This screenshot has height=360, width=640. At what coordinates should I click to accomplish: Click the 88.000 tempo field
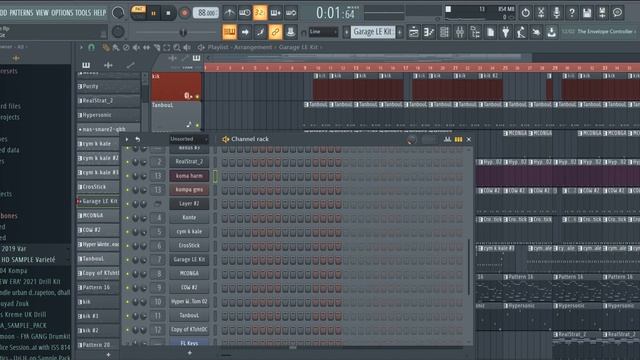pos(205,13)
